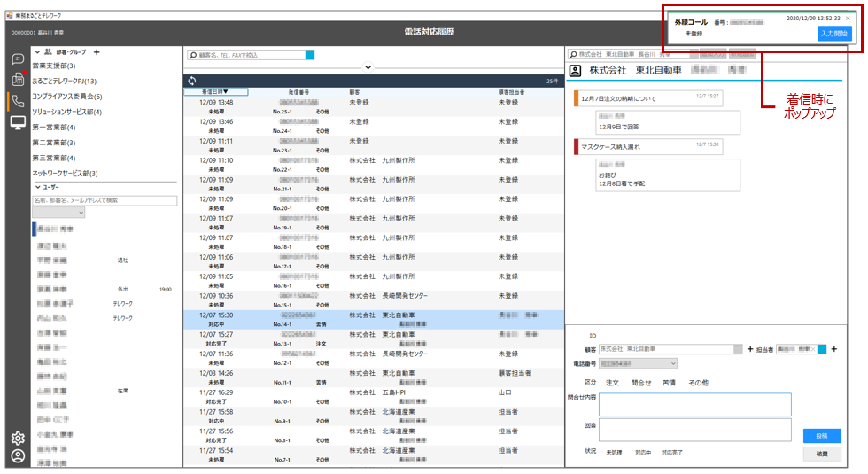Select 注文 as the 区分 category
This screenshot has width=868, height=474.
pos(612,383)
